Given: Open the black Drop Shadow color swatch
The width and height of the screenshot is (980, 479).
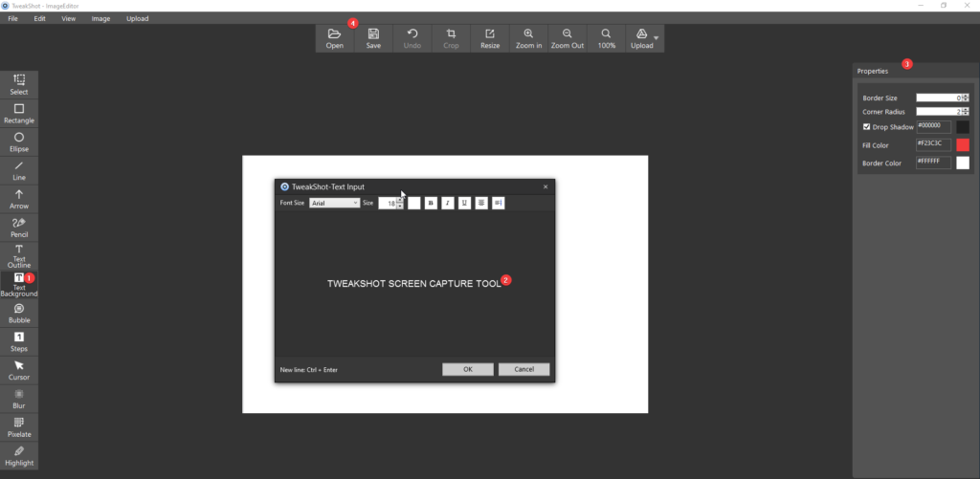Looking at the screenshot, I should 963,127.
